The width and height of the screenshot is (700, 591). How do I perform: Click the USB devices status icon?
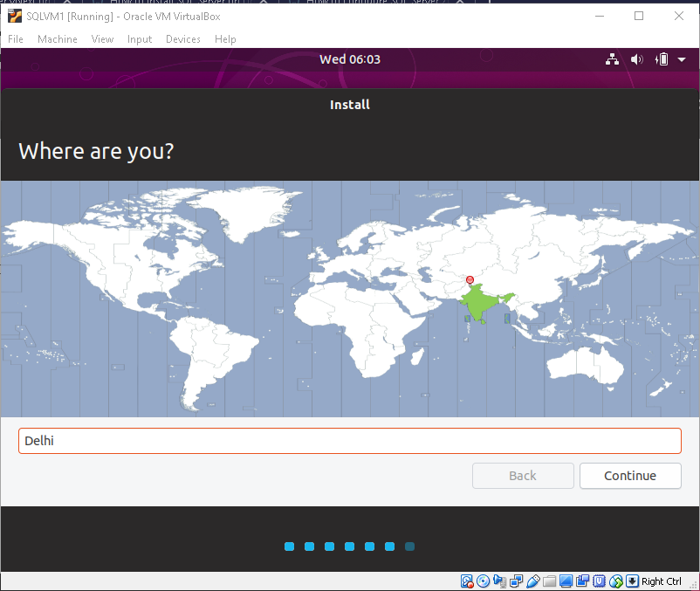532,581
